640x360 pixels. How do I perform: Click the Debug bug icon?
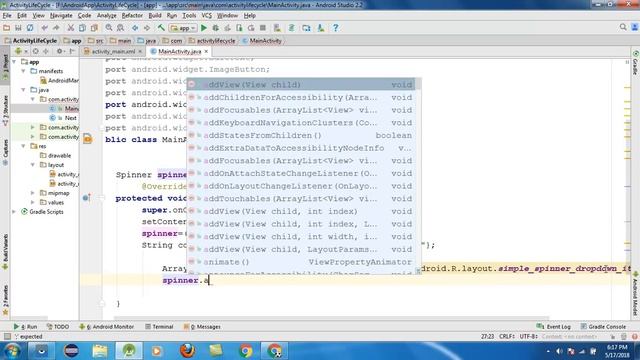tap(216, 28)
